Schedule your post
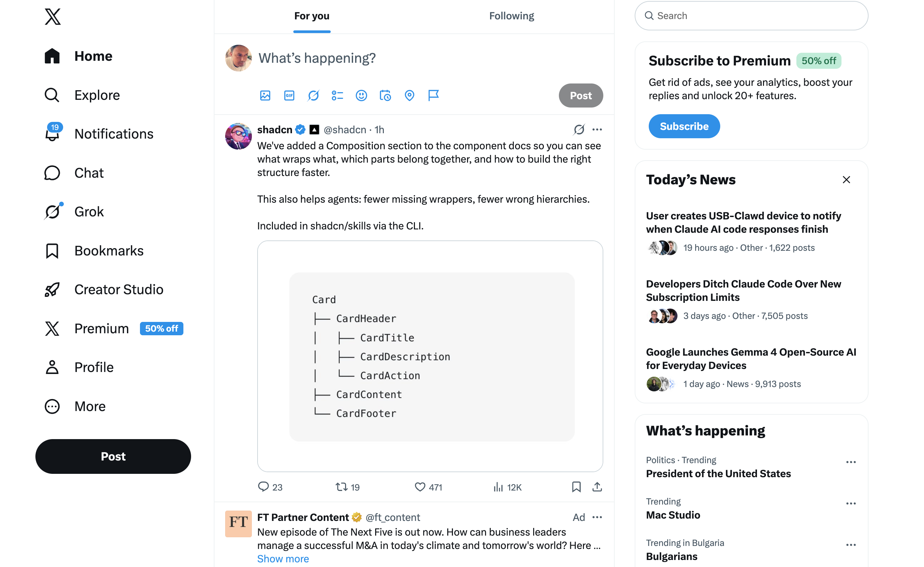924x567 pixels. [385, 96]
